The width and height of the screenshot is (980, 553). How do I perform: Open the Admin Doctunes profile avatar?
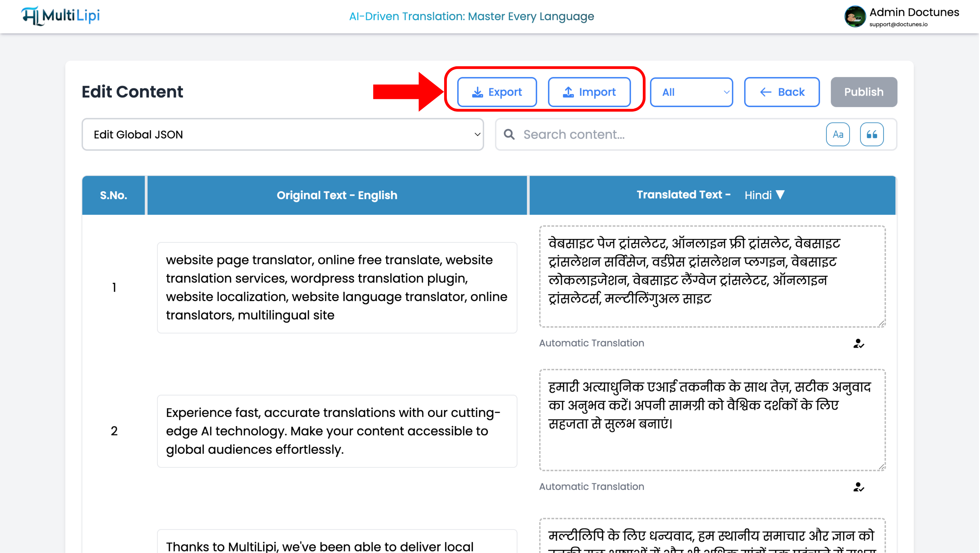point(855,16)
